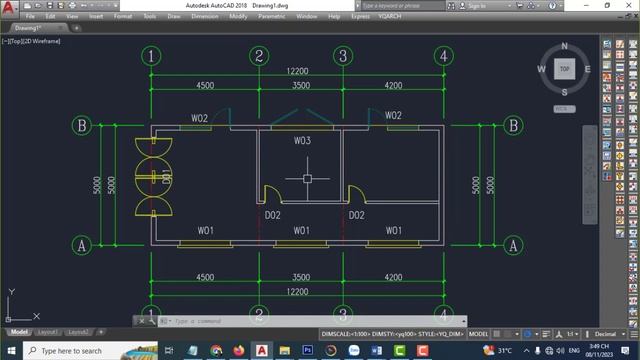Open Word from the taskbar
This screenshot has height=360, width=640.
[377, 351]
